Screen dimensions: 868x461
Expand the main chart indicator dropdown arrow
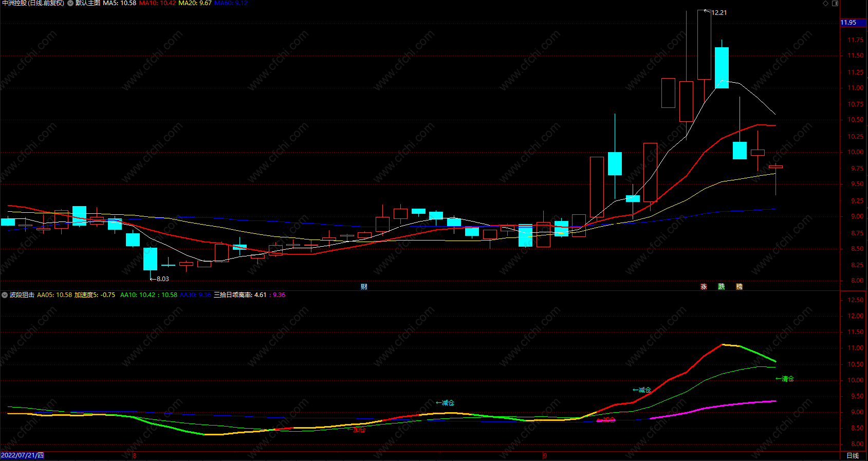pos(70,3)
